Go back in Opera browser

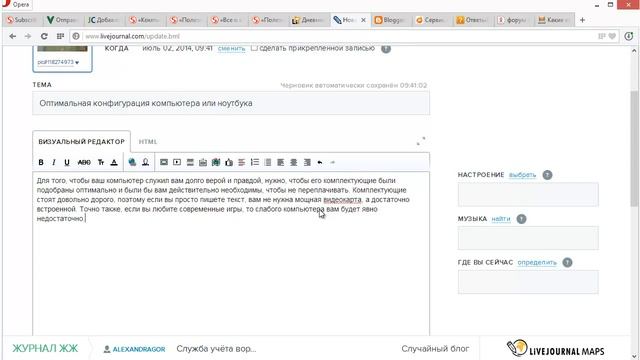(13, 36)
